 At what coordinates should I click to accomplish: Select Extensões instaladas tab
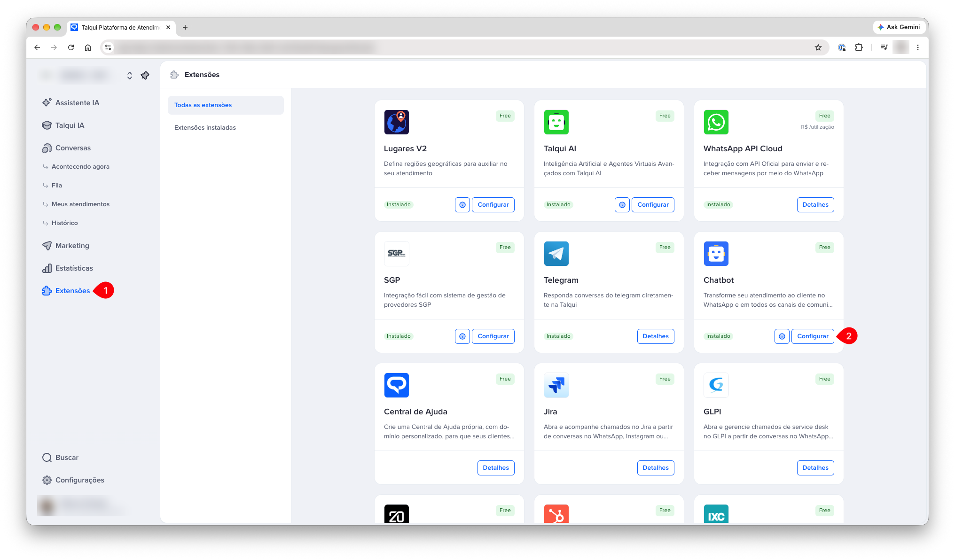pos(226,127)
